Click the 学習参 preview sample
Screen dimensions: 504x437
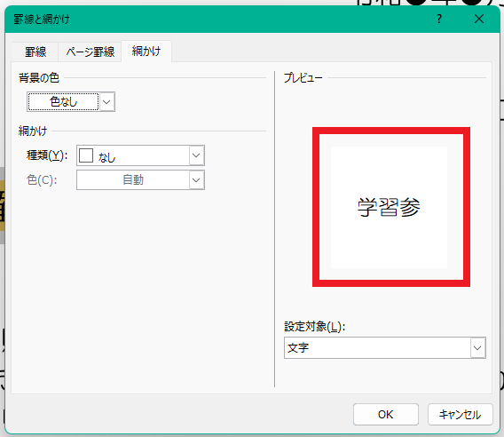tap(389, 207)
